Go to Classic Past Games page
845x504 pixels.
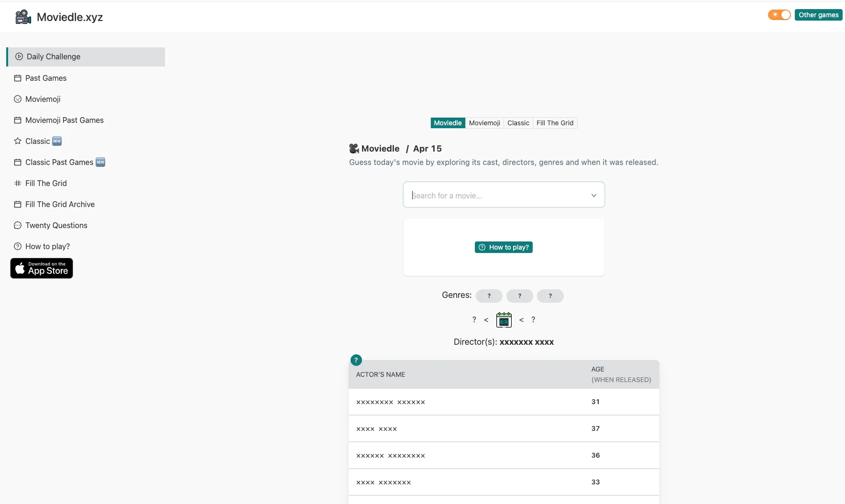tap(59, 162)
